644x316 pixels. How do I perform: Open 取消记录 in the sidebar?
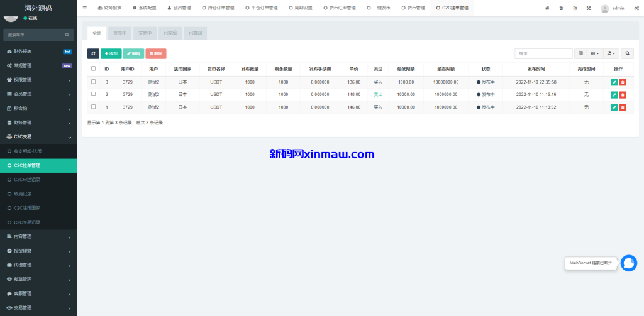(38, 193)
